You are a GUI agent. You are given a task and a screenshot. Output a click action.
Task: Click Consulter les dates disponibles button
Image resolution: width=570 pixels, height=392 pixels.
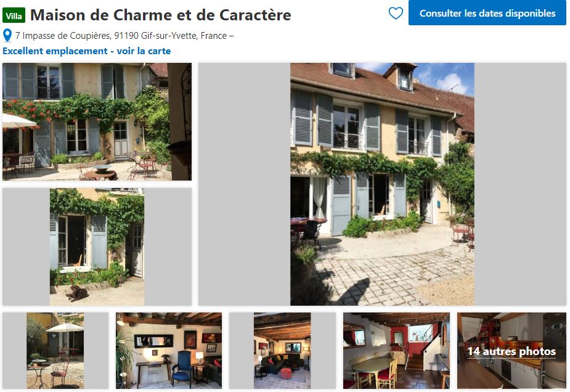pyautogui.click(x=487, y=13)
